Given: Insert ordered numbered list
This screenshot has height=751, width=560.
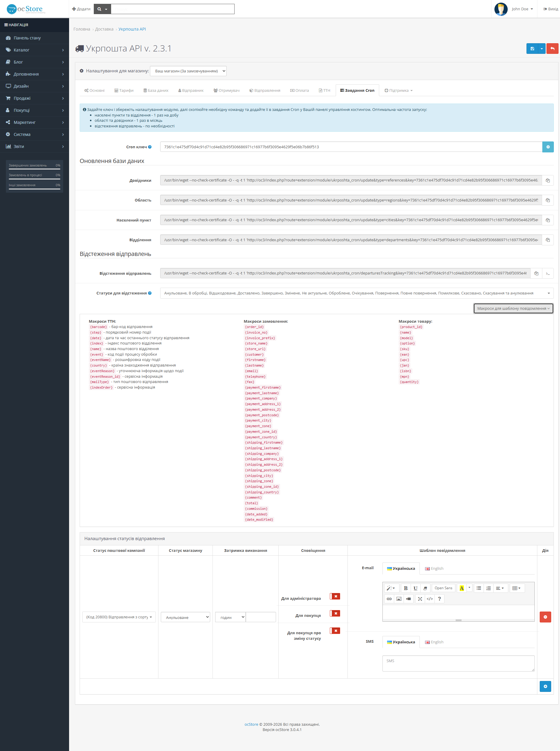Looking at the screenshot, I should pyautogui.click(x=489, y=588).
